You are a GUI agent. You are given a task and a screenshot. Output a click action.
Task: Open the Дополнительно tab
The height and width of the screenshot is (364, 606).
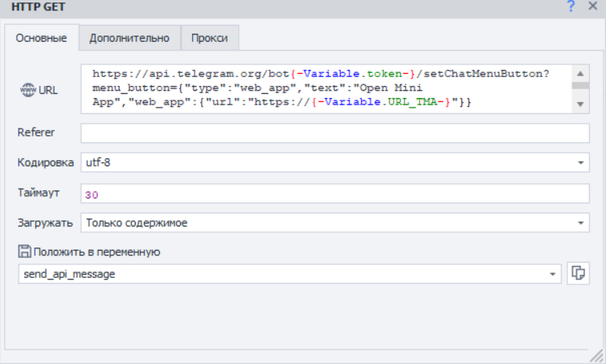pos(129,38)
